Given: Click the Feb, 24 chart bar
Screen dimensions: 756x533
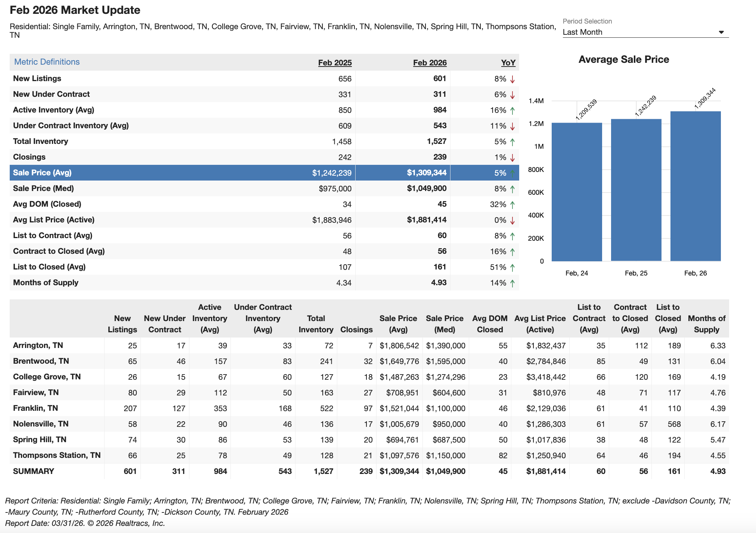Looking at the screenshot, I should (x=576, y=192).
